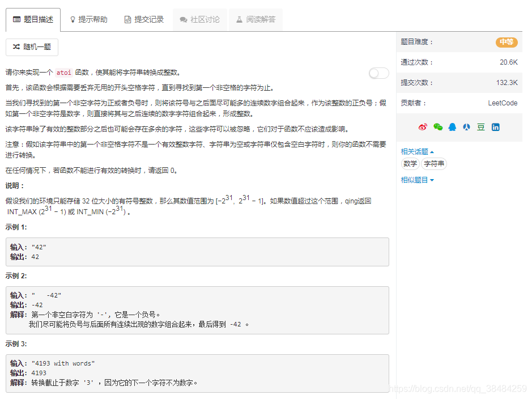Click the 示例 2 heading
This screenshot has width=532, height=399.
coord(16,276)
